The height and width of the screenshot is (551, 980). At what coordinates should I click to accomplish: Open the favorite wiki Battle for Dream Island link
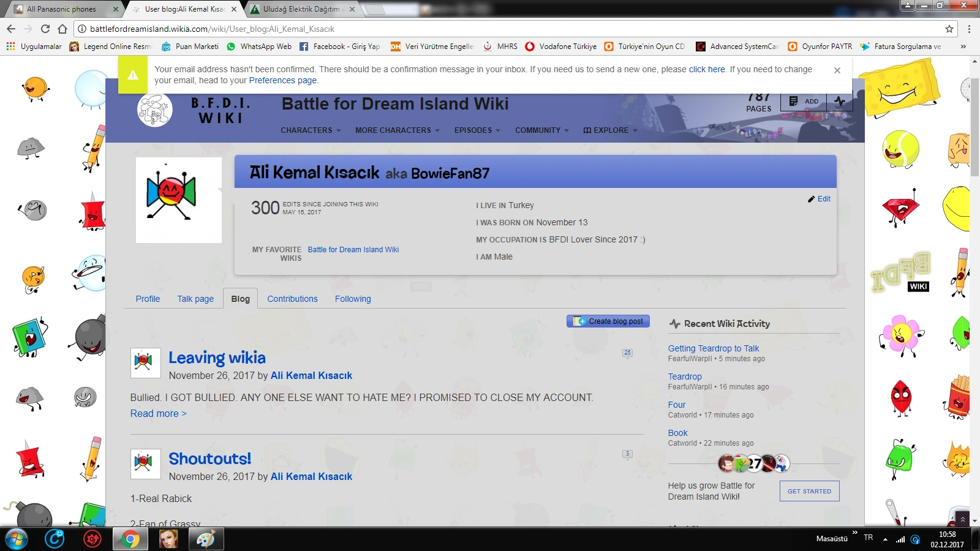pyautogui.click(x=353, y=250)
